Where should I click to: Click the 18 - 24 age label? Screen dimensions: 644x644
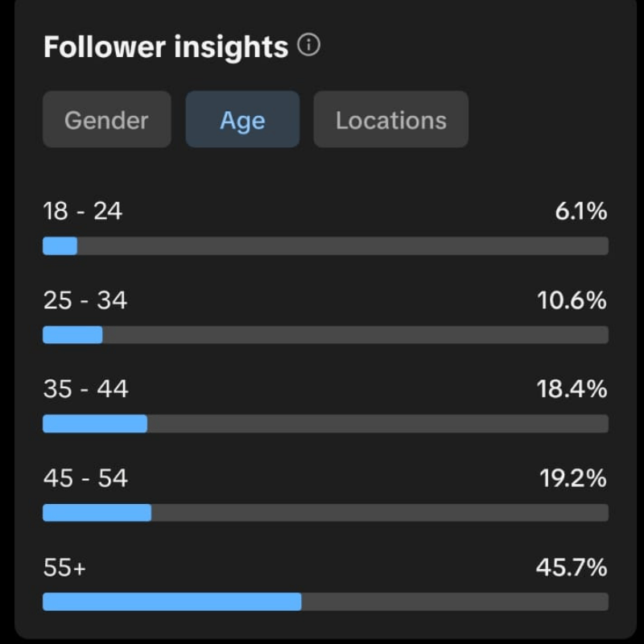coord(83,212)
